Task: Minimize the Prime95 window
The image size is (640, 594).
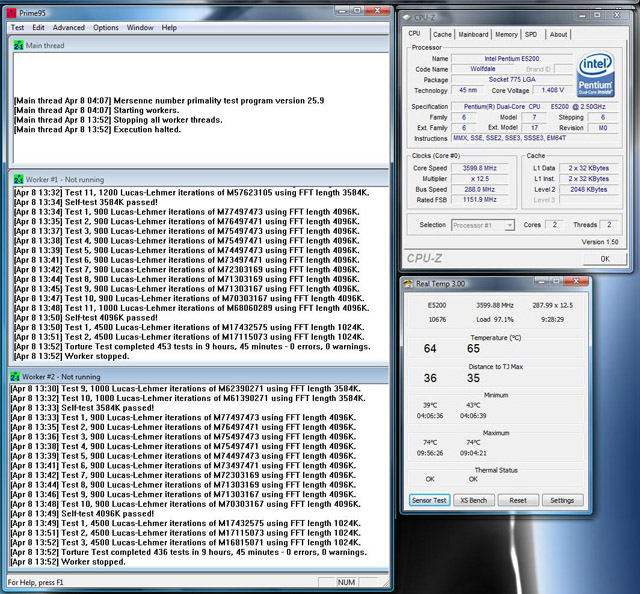Action: 342,11
